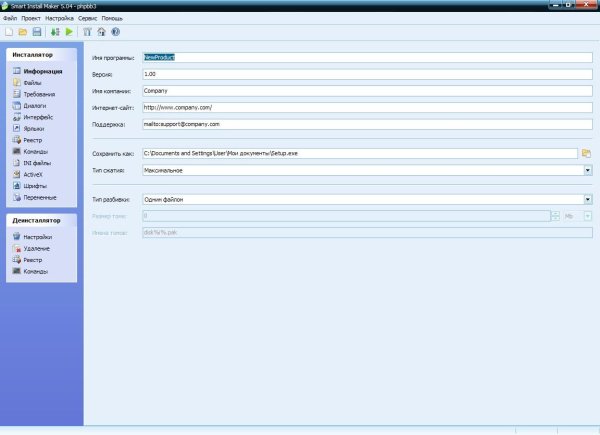The width and height of the screenshot is (600, 435).
Task: Click the trash bin toolbar icon
Action: 87,32
